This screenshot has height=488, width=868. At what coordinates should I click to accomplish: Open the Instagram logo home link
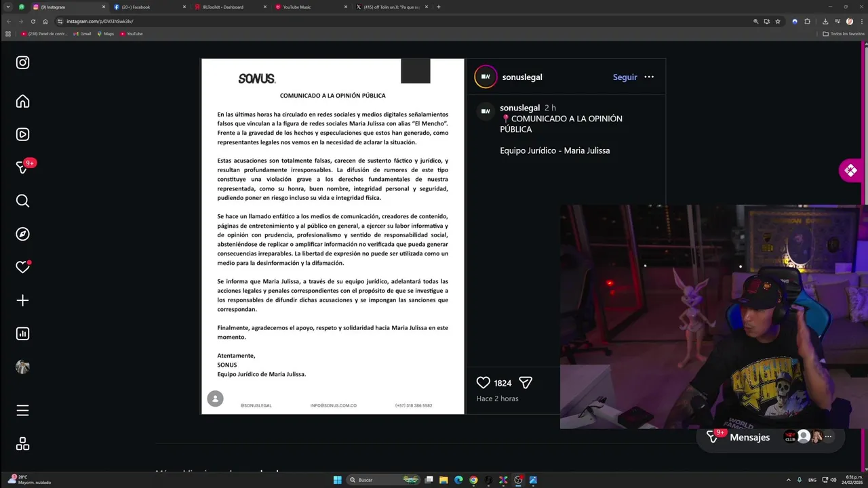pos(22,62)
